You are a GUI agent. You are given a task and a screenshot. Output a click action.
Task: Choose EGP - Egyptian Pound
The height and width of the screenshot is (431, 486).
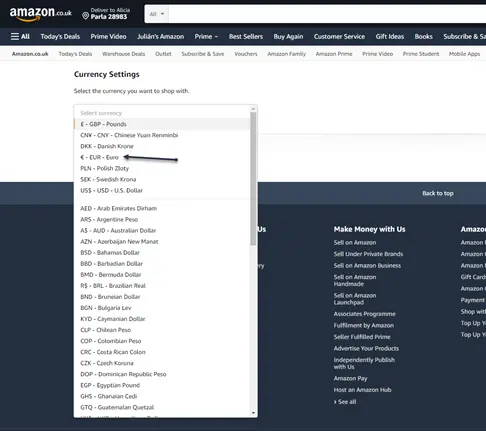point(162,385)
